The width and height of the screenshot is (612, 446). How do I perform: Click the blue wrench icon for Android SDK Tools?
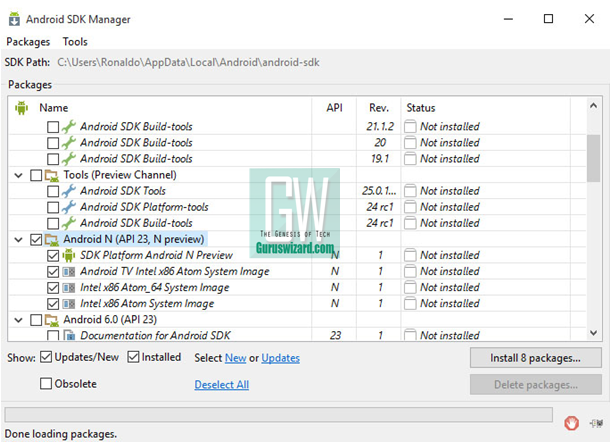[x=69, y=191]
